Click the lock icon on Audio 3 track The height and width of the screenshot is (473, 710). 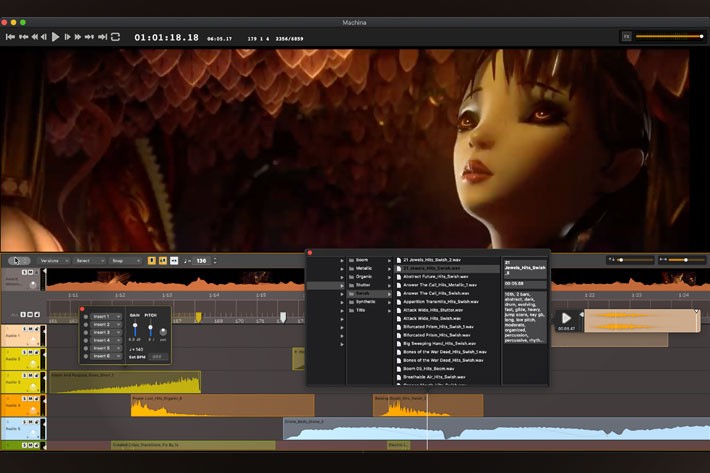click(x=37, y=376)
